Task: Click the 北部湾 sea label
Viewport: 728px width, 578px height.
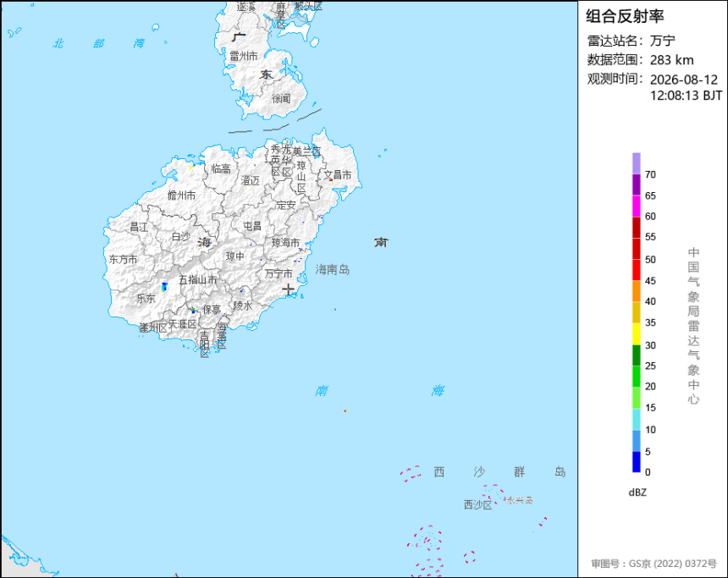Action: pos(98,44)
